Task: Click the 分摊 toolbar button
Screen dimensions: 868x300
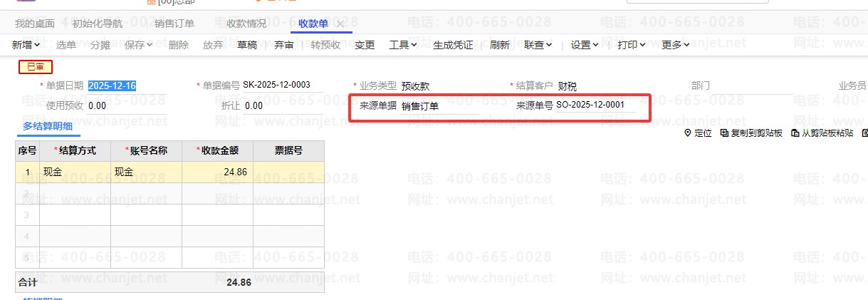Action: click(x=100, y=45)
